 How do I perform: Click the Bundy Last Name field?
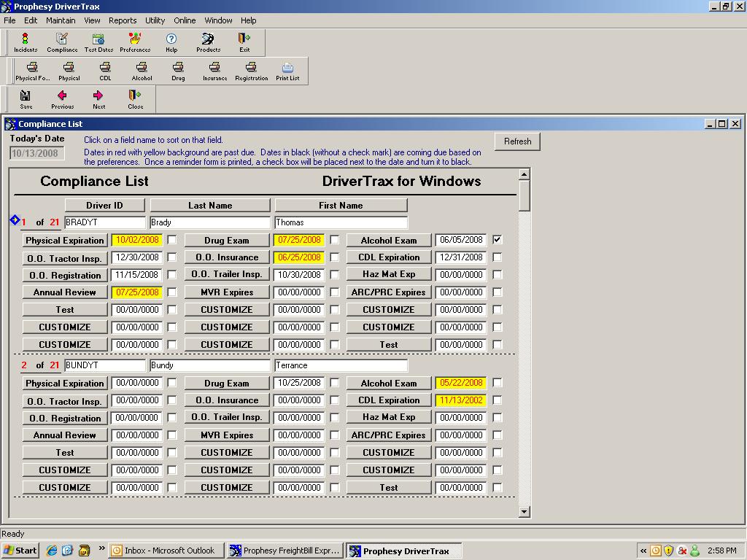tap(210, 365)
